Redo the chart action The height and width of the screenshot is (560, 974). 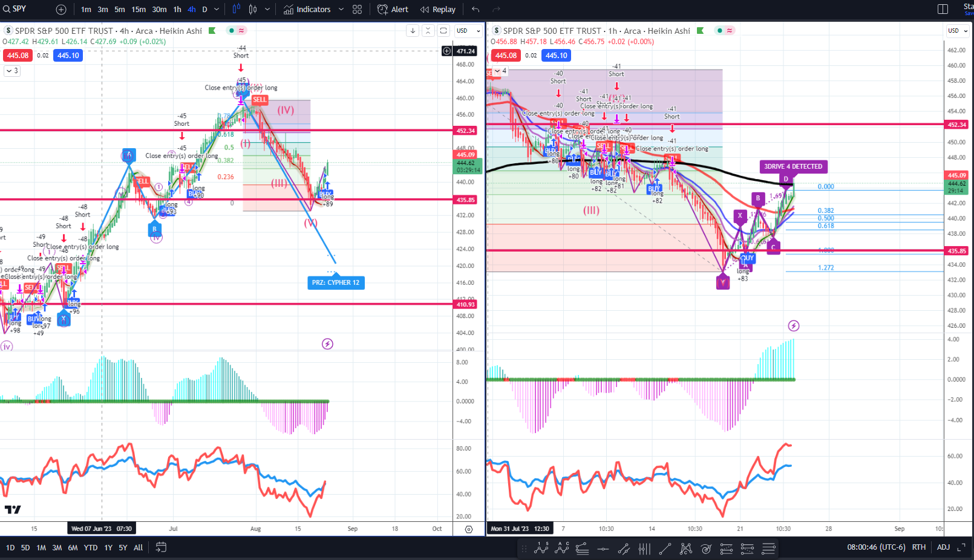(496, 9)
